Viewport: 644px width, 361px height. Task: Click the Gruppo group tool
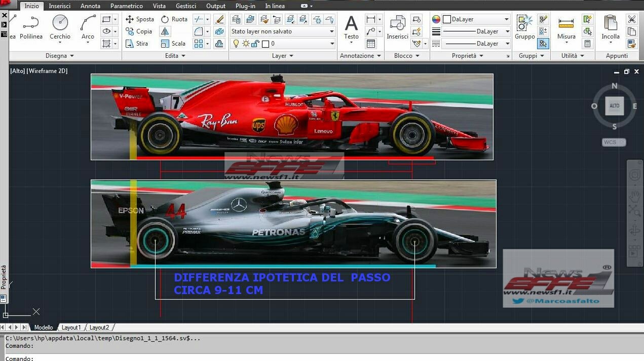coord(524,27)
